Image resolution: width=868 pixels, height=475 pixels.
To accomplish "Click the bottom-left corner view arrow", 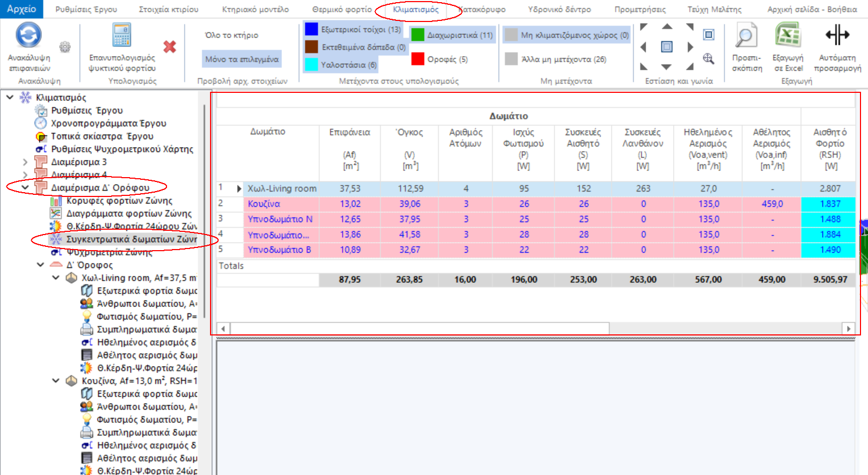I will coord(643,67).
